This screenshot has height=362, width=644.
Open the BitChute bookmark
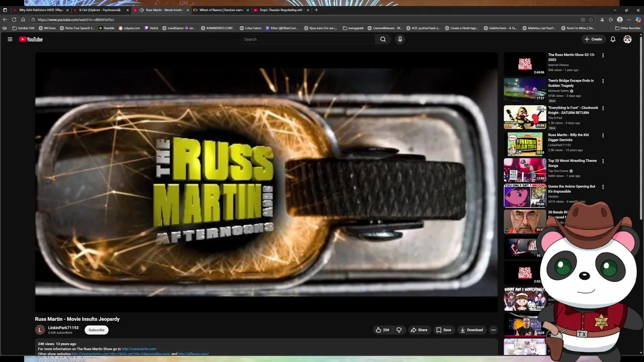pyautogui.click(x=47, y=28)
